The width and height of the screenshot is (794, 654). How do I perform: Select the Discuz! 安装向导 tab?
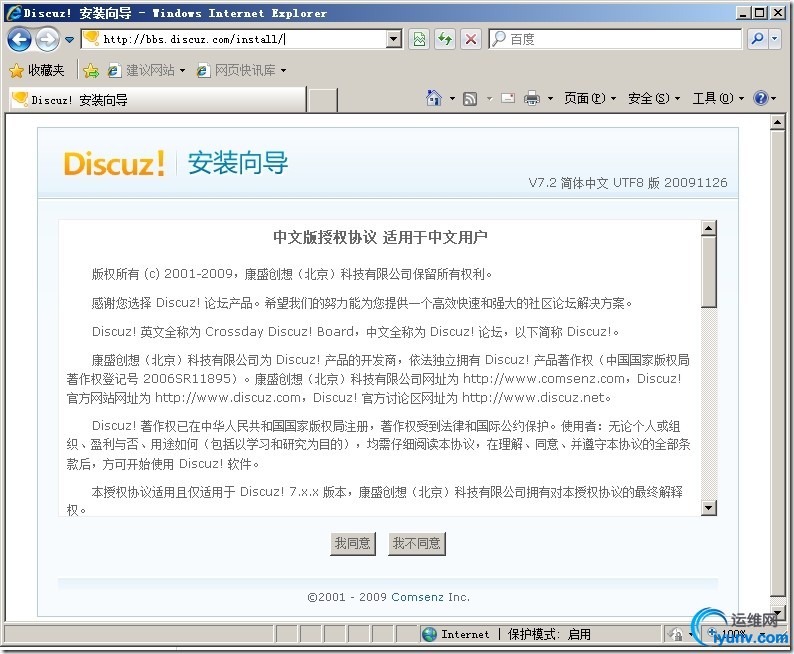[157, 100]
